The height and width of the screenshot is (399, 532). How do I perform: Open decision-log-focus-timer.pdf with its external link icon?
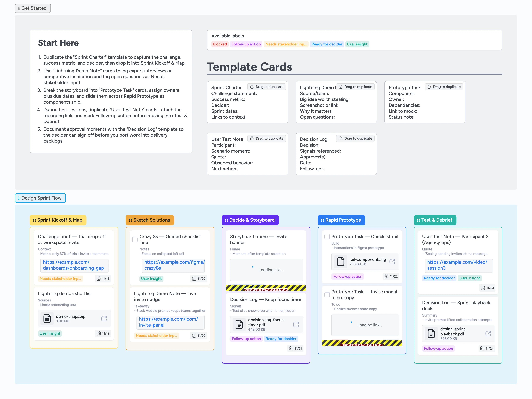coord(296,324)
